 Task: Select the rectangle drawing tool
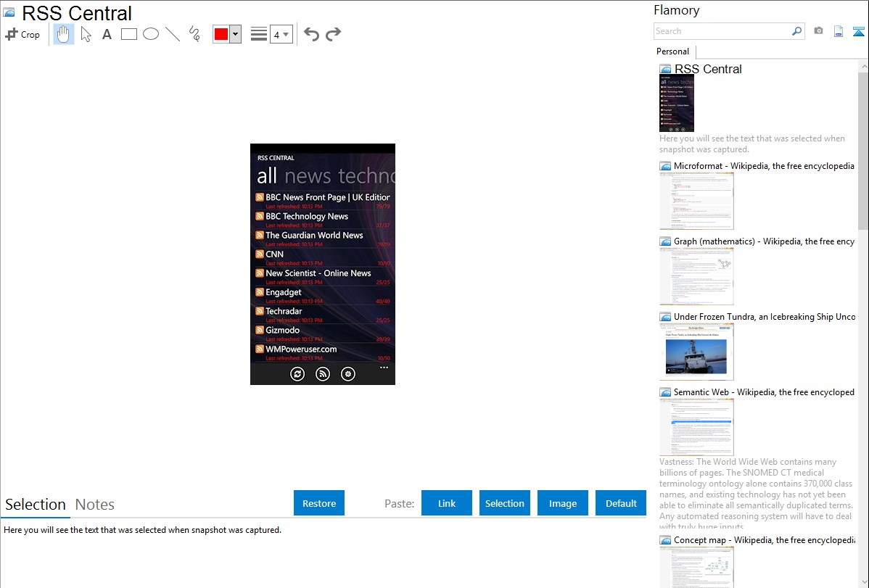pos(128,34)
